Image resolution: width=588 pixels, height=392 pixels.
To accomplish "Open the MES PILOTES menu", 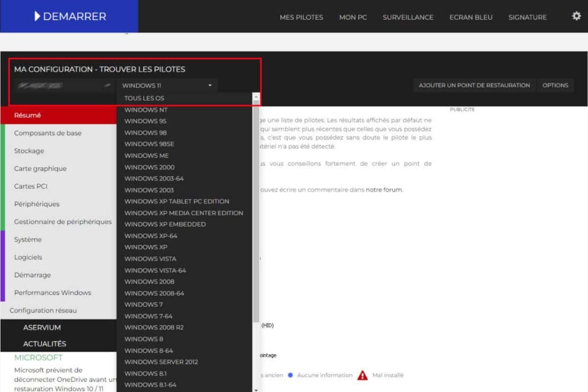I will pos(301,17).
